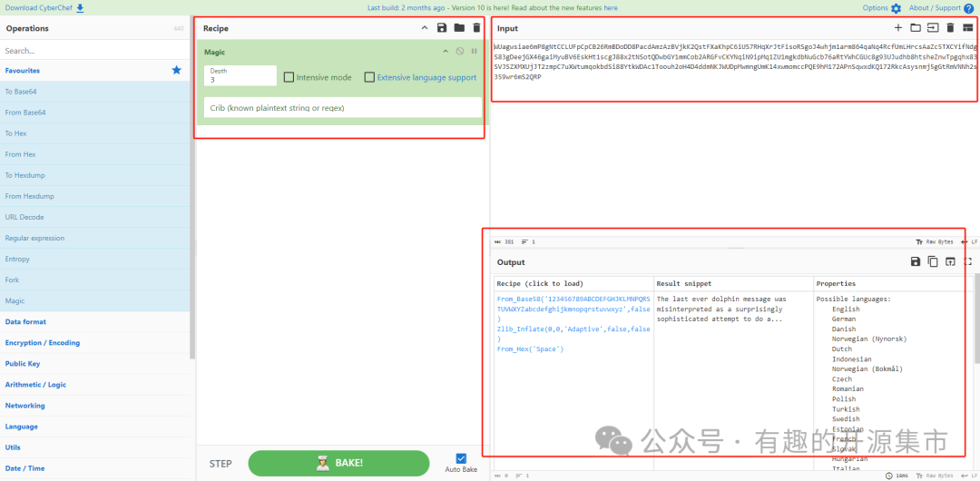Disable the Magic operation icon
980x481 pixels.
[x=460, y=52]
